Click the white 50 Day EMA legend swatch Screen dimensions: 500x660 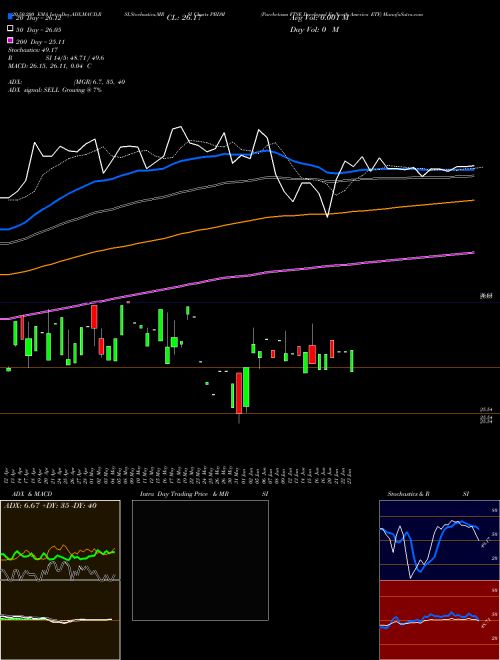point(10,29)
